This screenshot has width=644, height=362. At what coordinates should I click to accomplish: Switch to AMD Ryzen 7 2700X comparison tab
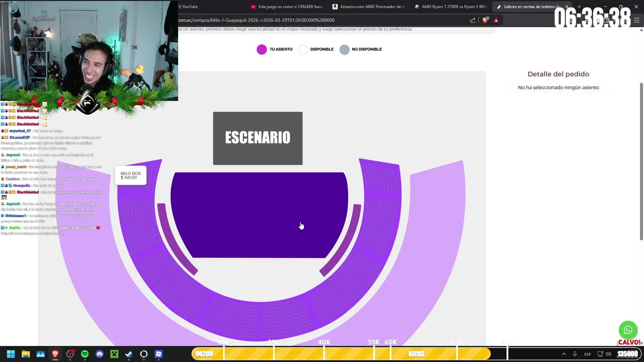pyautogui.click(x=451, y=7)
